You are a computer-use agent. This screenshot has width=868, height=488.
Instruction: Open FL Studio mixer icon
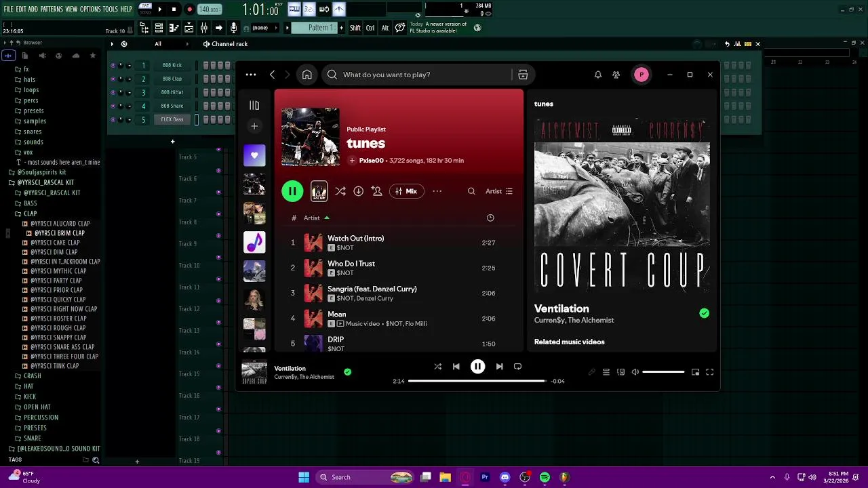point(203,28)
